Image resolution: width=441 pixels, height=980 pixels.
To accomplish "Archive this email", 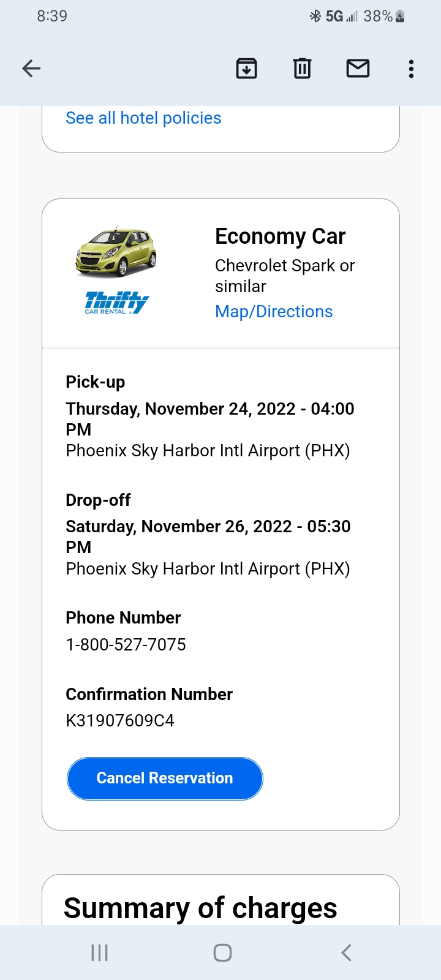I will [246, 69].
